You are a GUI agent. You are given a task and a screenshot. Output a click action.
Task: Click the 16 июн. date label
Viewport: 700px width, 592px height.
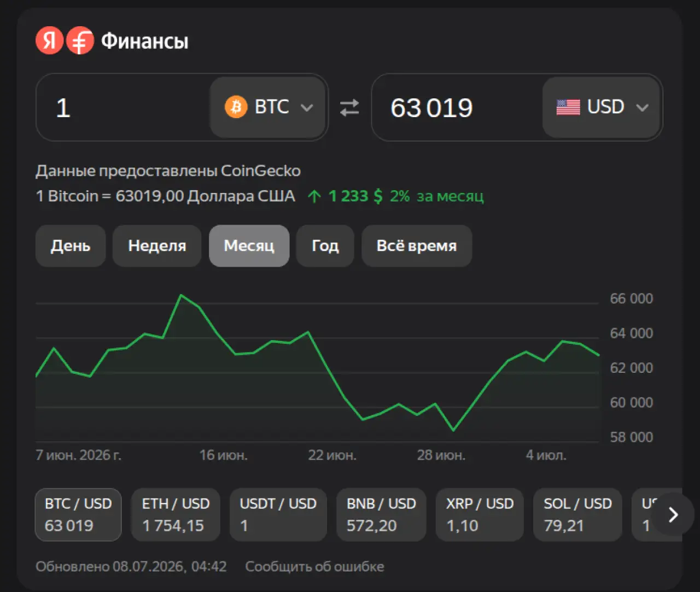tap(223, 455)
